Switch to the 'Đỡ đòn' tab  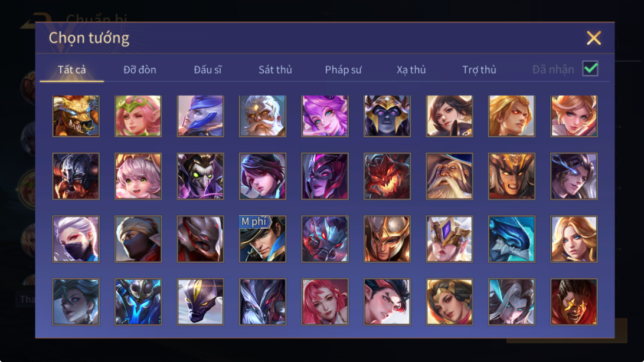pyautogui.click(x=140, y=70)
